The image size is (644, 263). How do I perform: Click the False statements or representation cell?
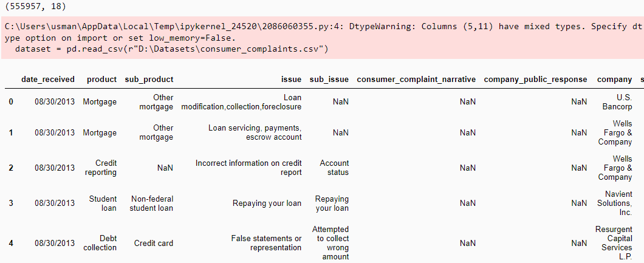click(266, 243)
